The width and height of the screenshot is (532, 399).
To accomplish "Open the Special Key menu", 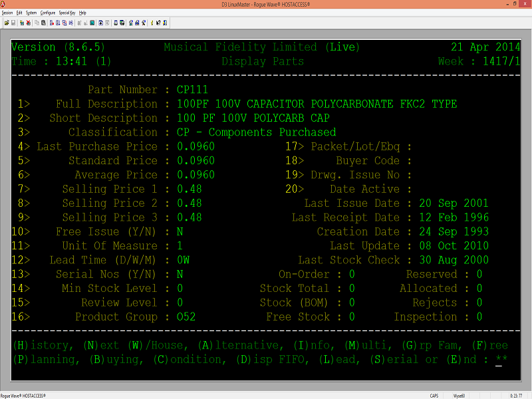I will [67, 13].
